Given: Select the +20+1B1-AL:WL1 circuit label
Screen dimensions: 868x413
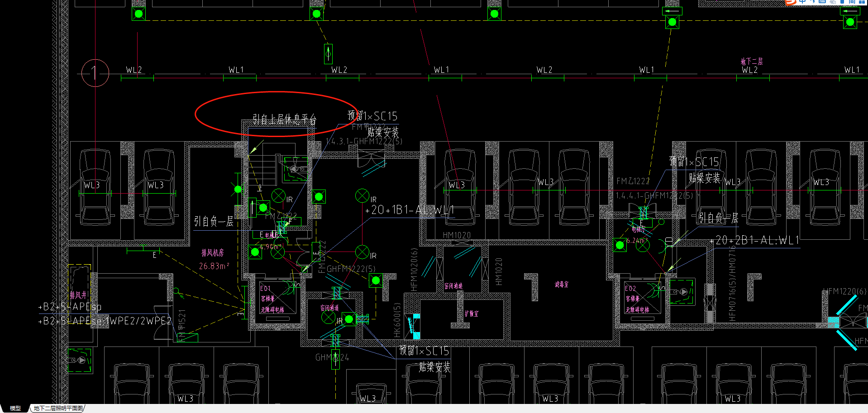Looking at the screenshot, I should point(410,210).
